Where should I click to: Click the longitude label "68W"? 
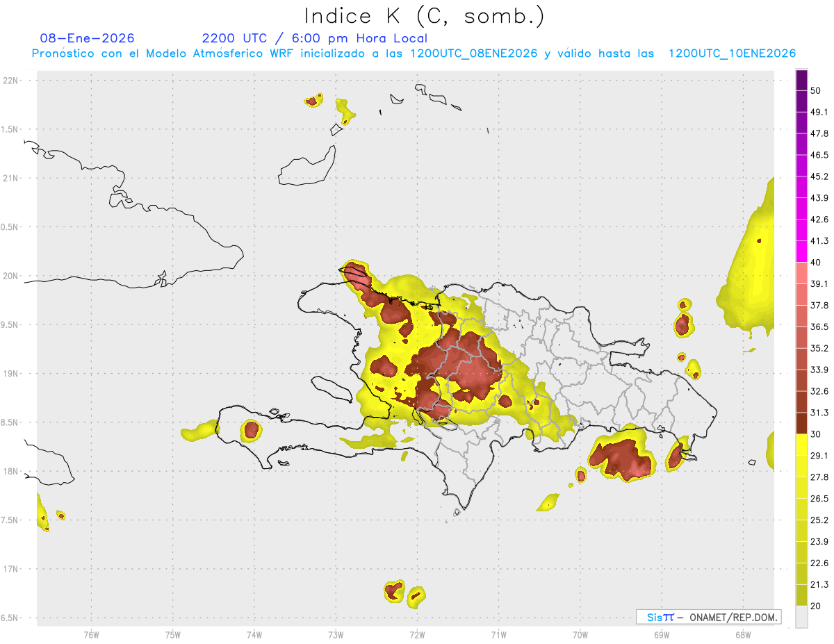click(743, 634)
